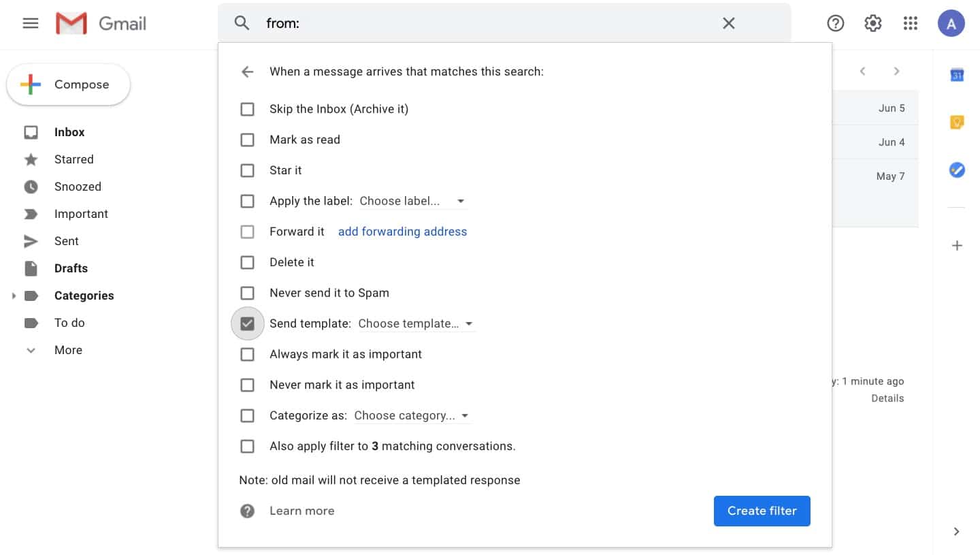Viewport: 980px width, 555px height.
Task: Uncheck the Send template checkbox
Action: coord(248,323)
